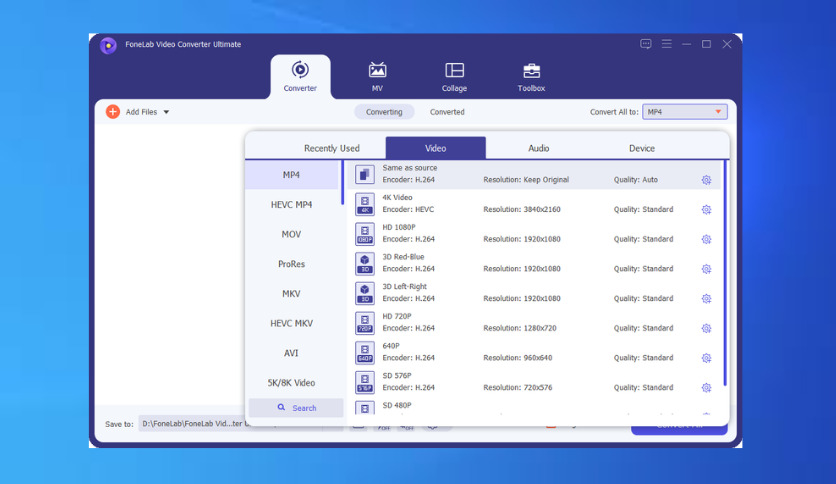
Task: Click the SD 480P preset icon
Action: pyautogui.click(x=365, y=408)
